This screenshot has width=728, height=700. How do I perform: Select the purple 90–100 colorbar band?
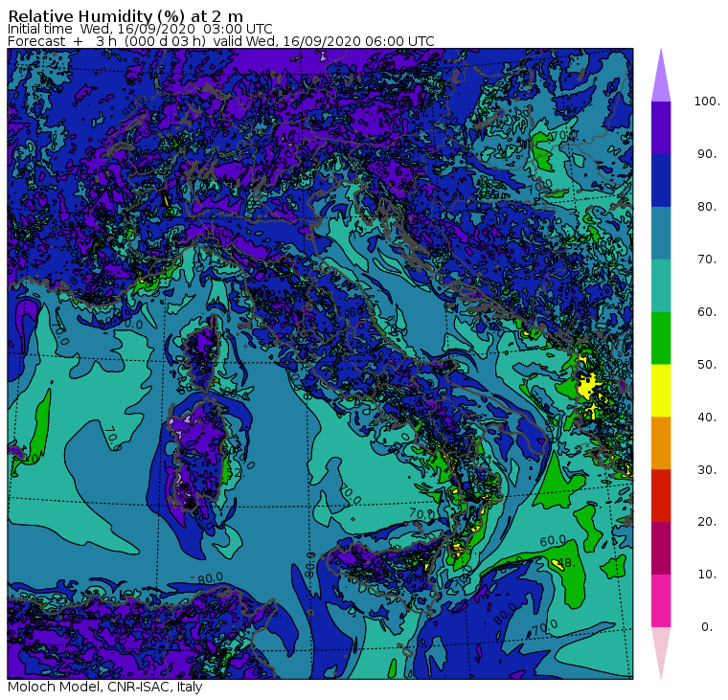(661, 127)
